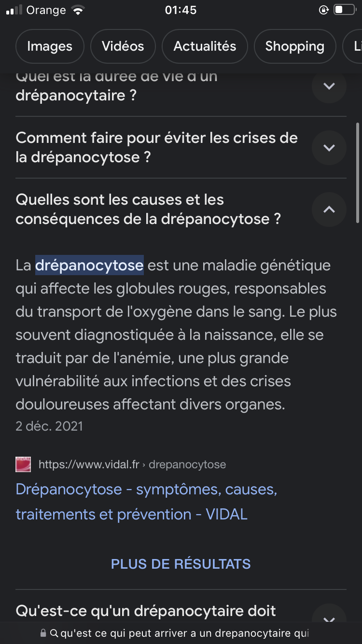Tap the magnifier icon in the address bar
Image resolution: width=362 pixels, height=644 pixels.
click(x=54, y=633)
